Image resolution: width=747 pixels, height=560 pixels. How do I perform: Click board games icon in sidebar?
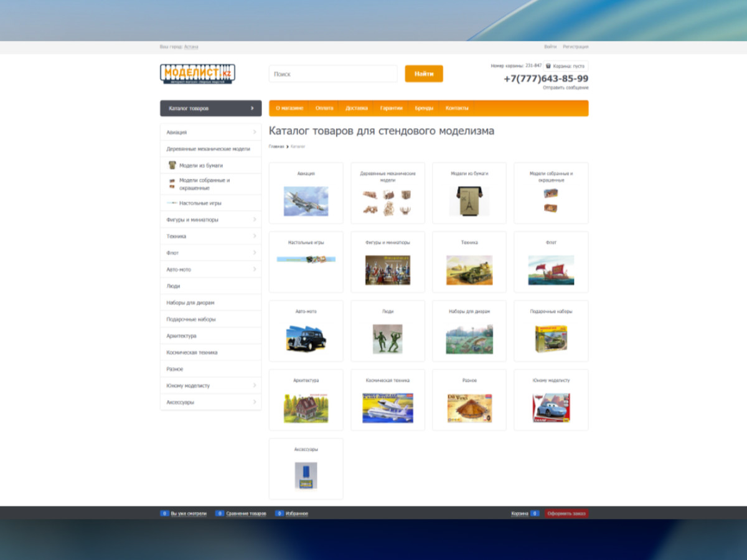click(x=172, y=203)
